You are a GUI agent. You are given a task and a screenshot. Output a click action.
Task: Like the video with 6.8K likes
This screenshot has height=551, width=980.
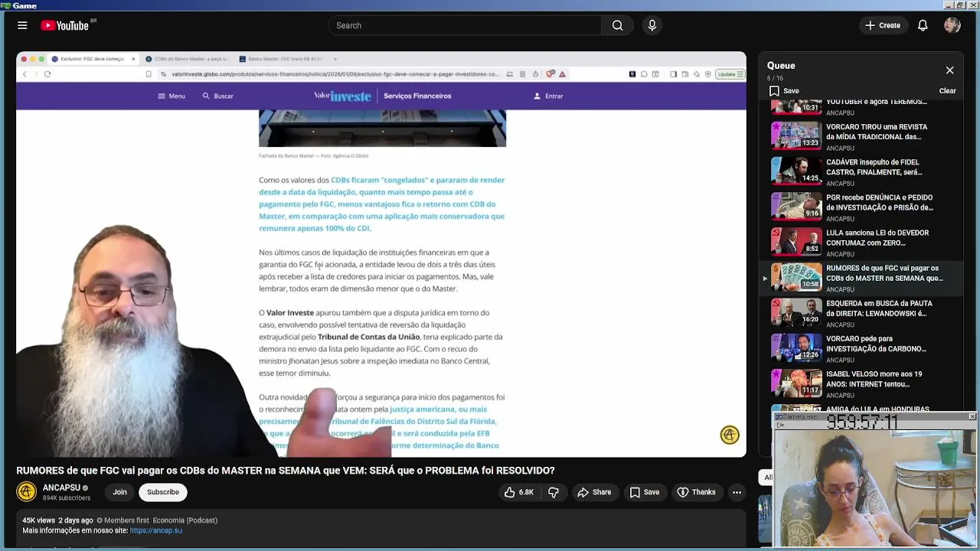[518, 492]
